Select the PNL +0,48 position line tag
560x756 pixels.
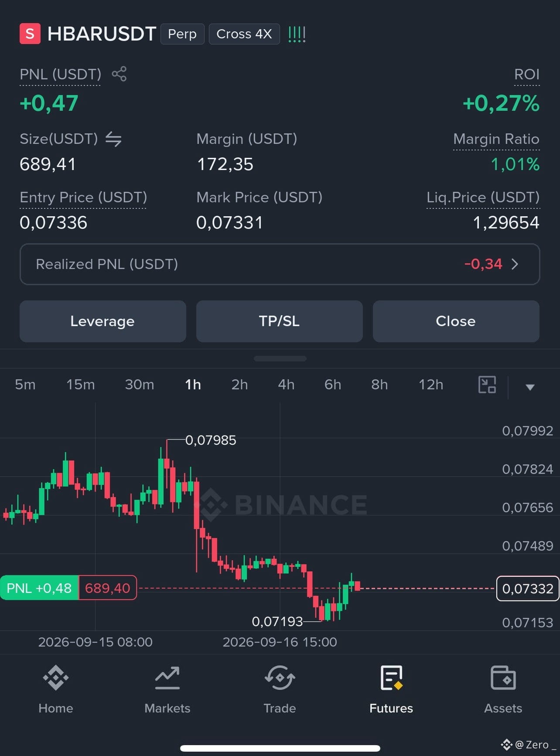[39, 588]
